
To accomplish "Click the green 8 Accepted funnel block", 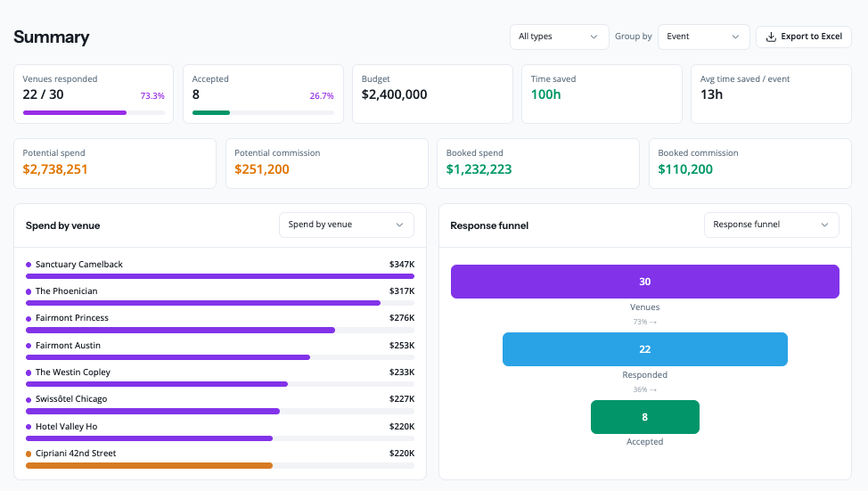I will [x=645, y=417].
